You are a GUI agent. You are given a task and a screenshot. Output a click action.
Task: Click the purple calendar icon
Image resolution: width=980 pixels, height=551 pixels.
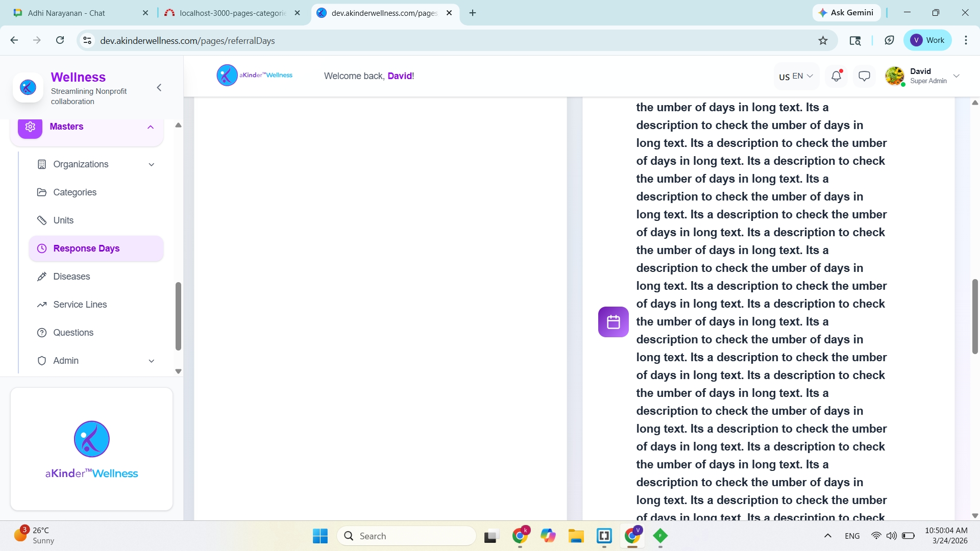tap(613, 322)
